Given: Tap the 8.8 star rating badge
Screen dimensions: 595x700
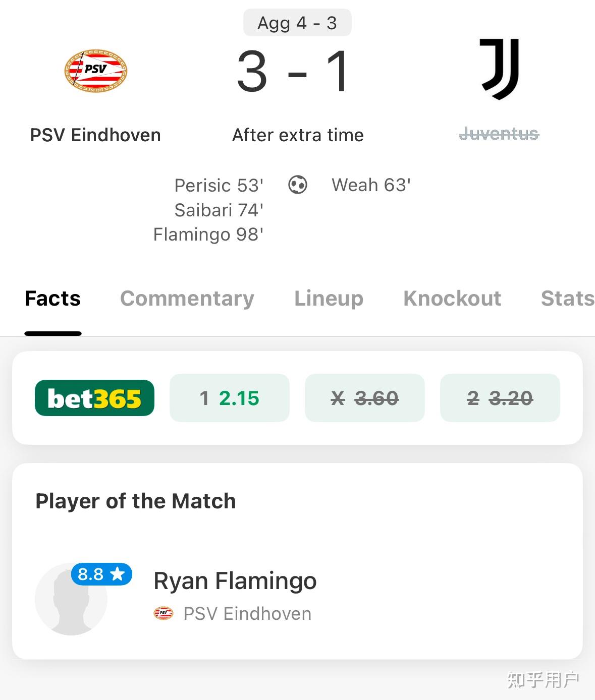Looking at the screenshot, I should point(101,574).
